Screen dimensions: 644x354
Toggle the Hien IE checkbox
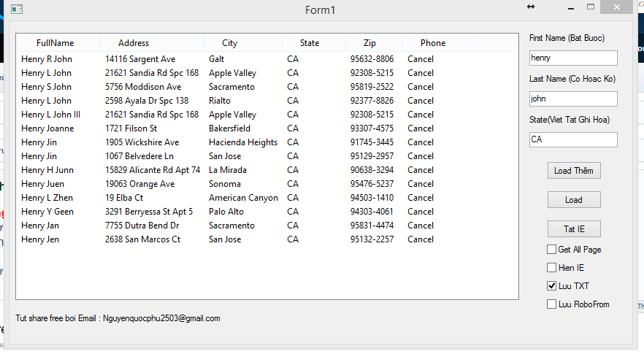point(552,268)
